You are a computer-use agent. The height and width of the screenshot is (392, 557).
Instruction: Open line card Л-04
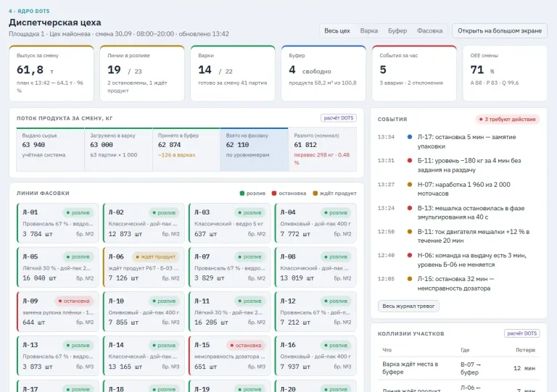point(315,223)
